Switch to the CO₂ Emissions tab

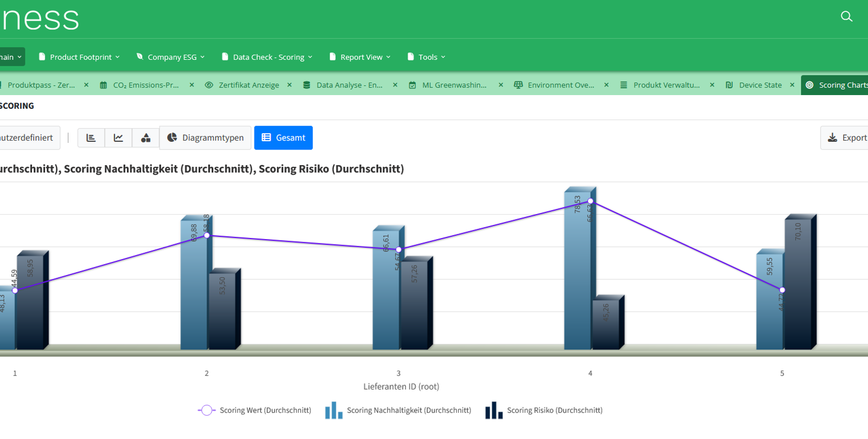pyautogui.click(x=145, y=85)
